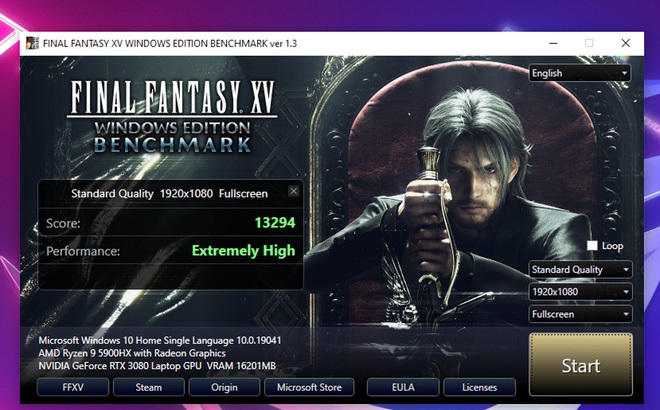Close the benchmark window

point(625,44)
